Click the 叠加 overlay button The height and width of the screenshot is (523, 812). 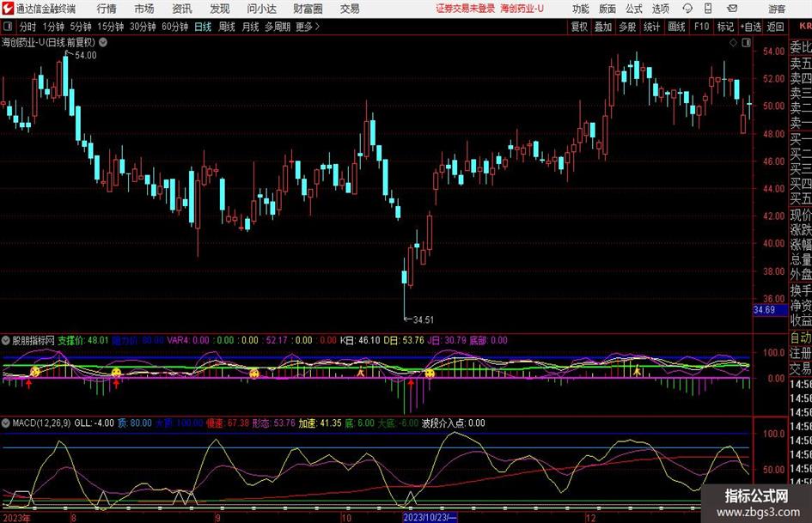point(603,27)
